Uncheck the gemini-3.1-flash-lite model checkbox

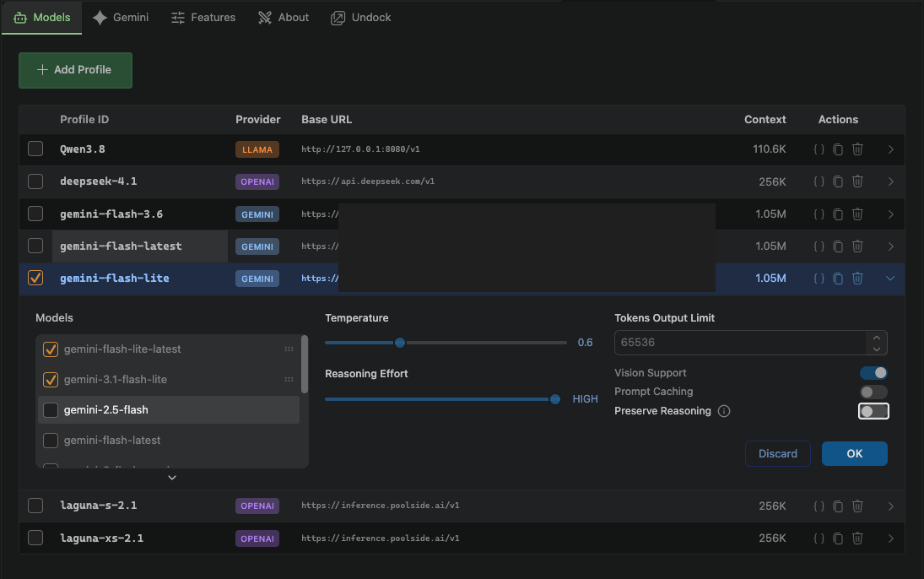coord(51,380)
